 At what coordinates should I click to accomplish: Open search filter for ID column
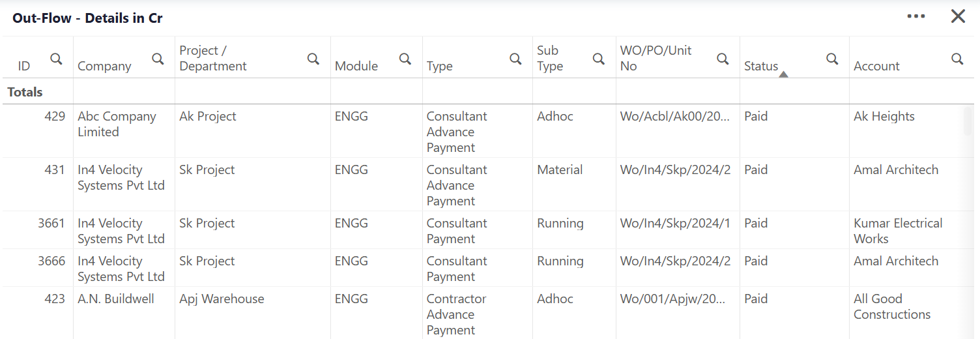[x=57, y=59]
